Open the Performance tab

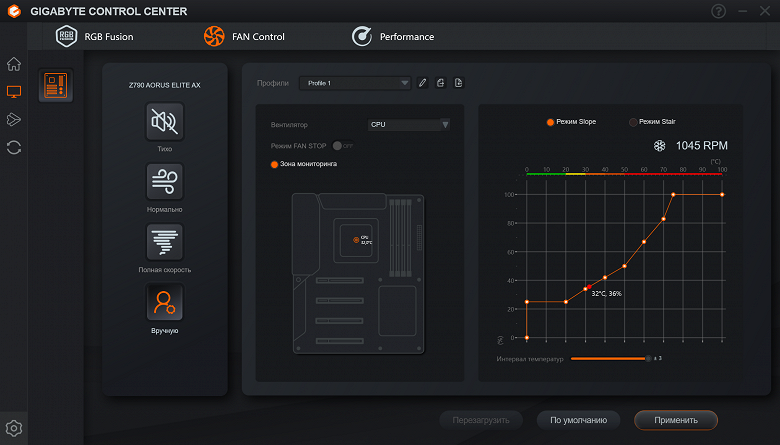tap(393, 36)
